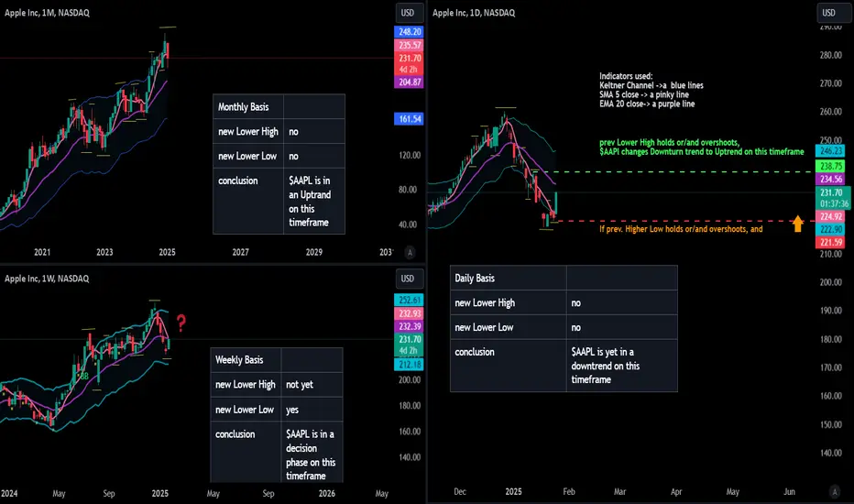The height and width of the screenshot is (504, 854).
Task: Click the purple 234.56 label on daily chart
Action: pos(830,179)
